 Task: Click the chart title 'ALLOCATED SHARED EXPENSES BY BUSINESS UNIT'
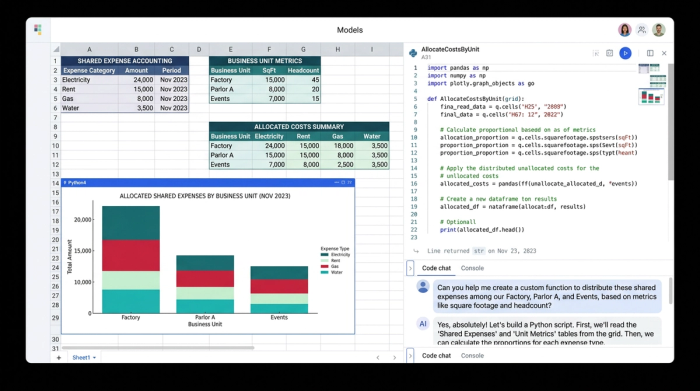tap(205, 196)
